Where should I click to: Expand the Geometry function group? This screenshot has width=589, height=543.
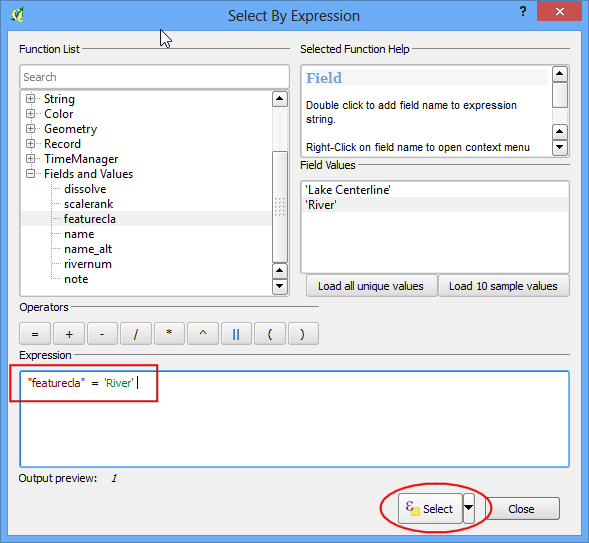[30, 129]
